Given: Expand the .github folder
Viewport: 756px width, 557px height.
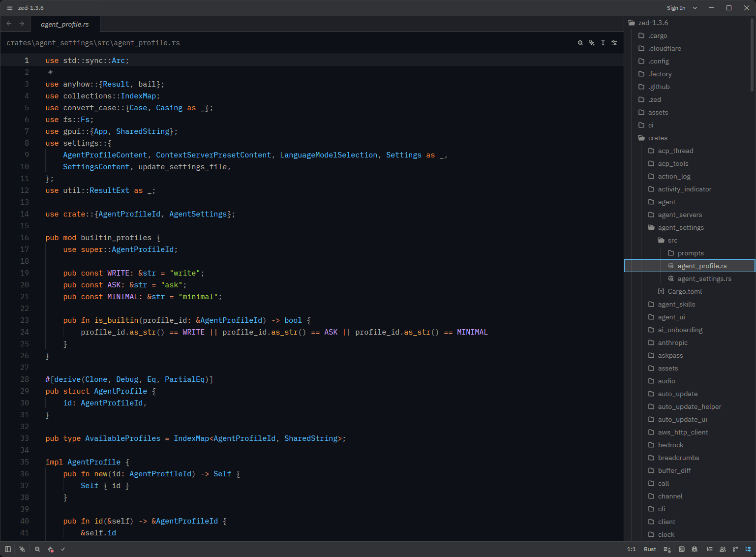Looking at the screenshot, I should (x=689, y=87).
